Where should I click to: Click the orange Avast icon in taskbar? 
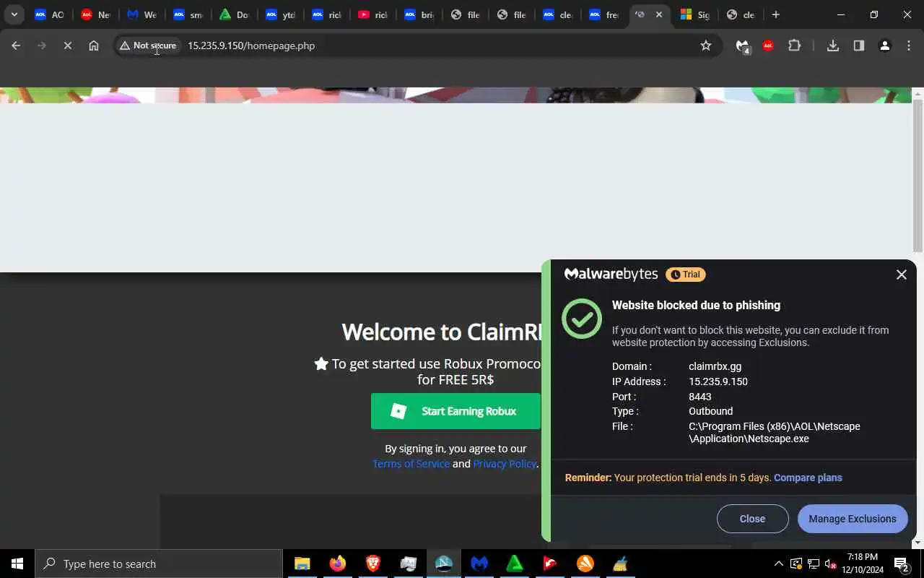tap(585, 564)
